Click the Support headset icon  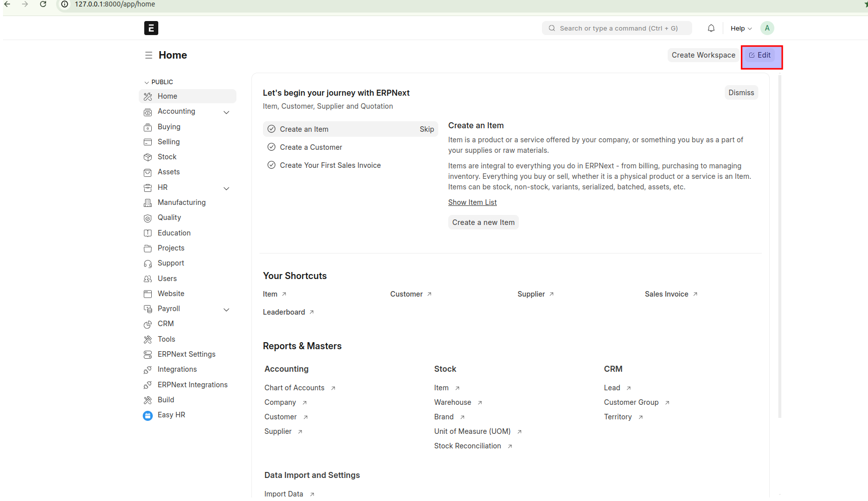point(148,264)
